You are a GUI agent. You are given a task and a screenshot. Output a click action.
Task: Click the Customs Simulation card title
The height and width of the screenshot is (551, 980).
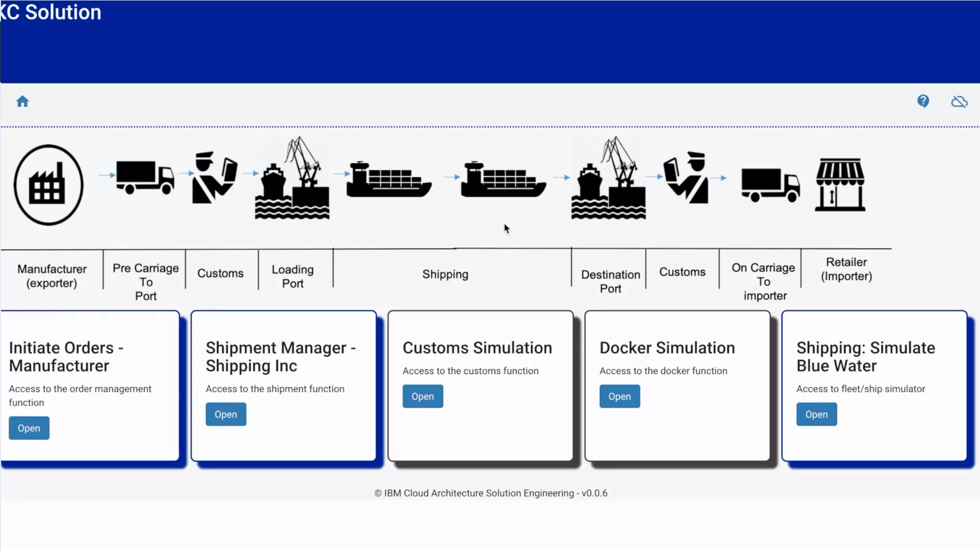(x=477, y=348)
